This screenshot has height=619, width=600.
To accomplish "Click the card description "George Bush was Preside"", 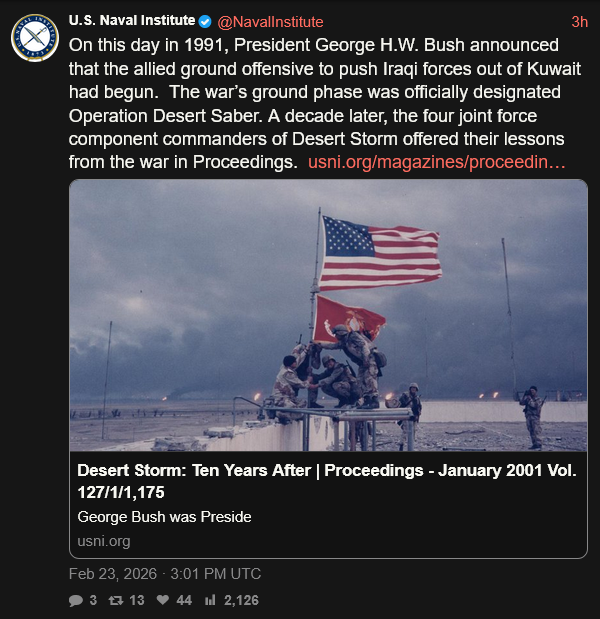I will [x=164, y=517].
